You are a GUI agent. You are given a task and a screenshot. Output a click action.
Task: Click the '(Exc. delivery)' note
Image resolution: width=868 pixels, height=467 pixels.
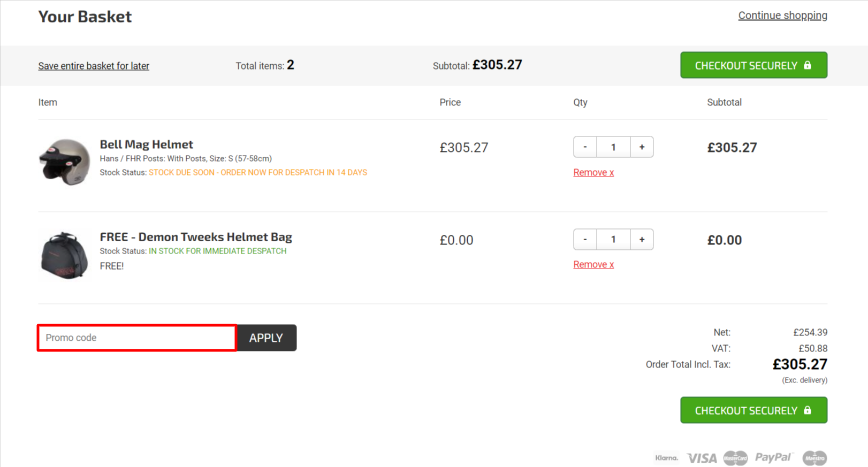pos(804,380)
